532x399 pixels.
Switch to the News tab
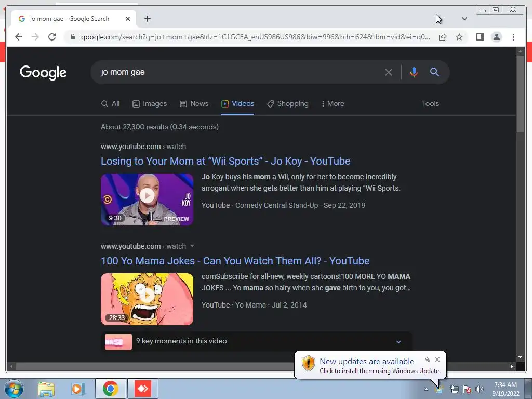click(x=194, y=104)
